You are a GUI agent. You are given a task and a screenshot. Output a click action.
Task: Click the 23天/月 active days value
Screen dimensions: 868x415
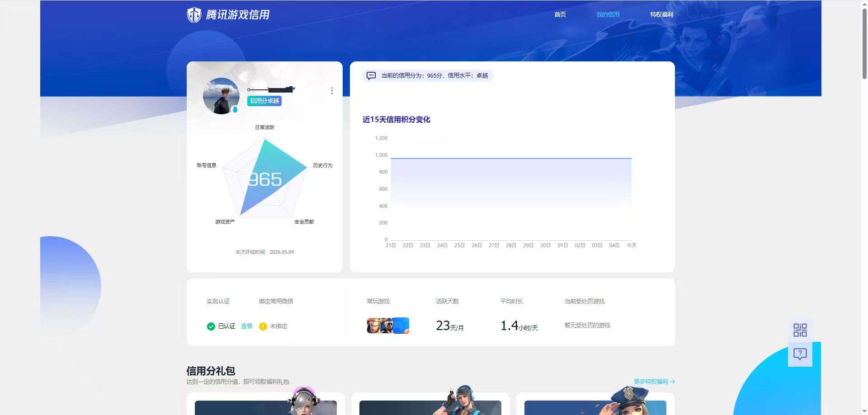tap(450, 326)
